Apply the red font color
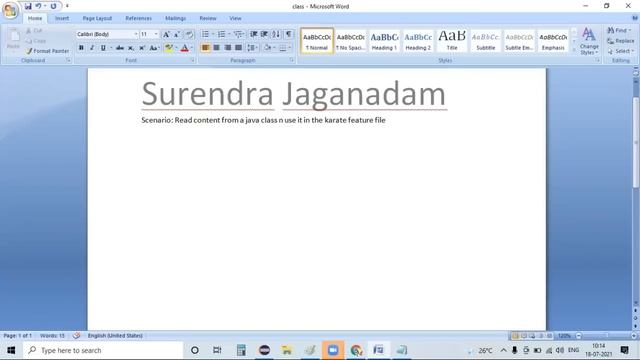The width and height of the screenshot is (640, 360). pos(184,48)
